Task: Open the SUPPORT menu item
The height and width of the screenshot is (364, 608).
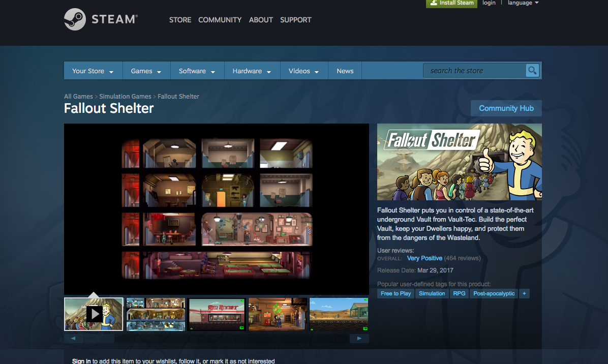Action: click(x=296, y=20)
